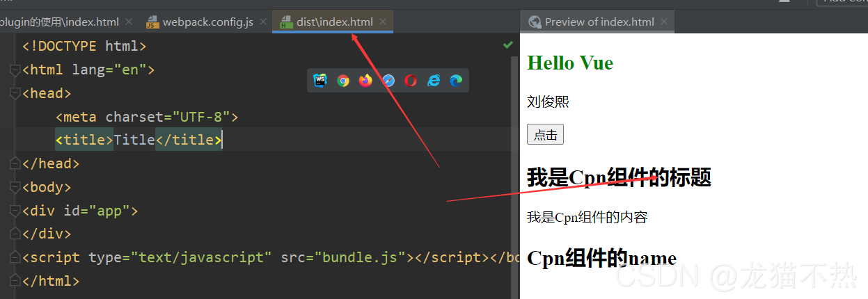This screenshot has height=299, width=868.
Task: Click the lang="en" attribute
Action: [109, 70]
